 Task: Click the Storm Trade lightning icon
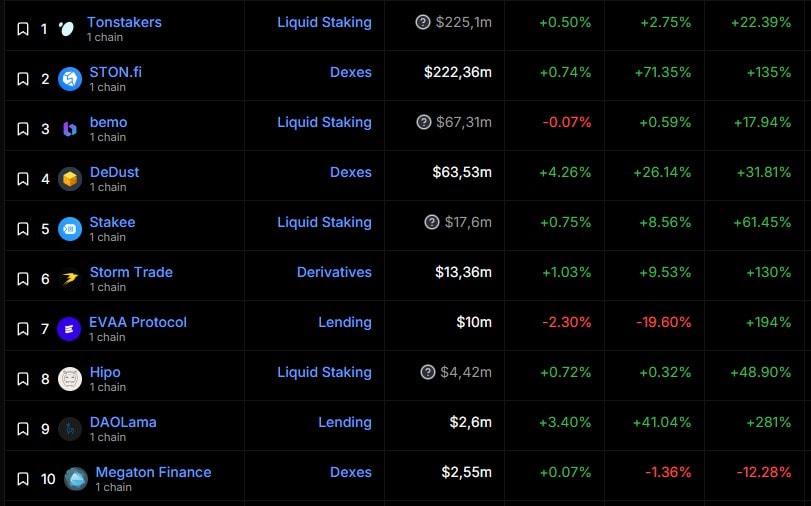click(70, 279)
